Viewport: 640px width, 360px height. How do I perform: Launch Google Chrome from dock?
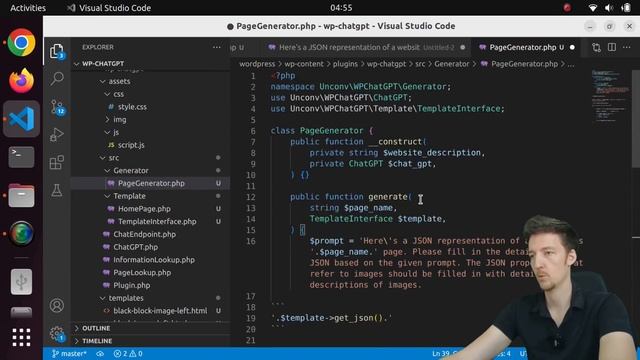[21, 42]
